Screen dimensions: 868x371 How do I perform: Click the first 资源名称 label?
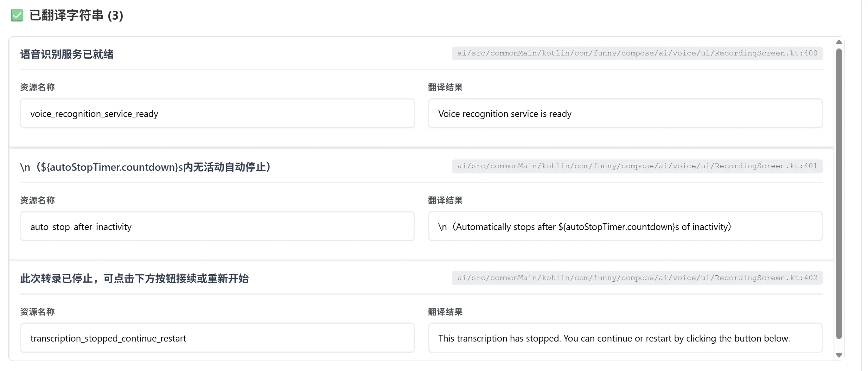(x=37, y=87)
